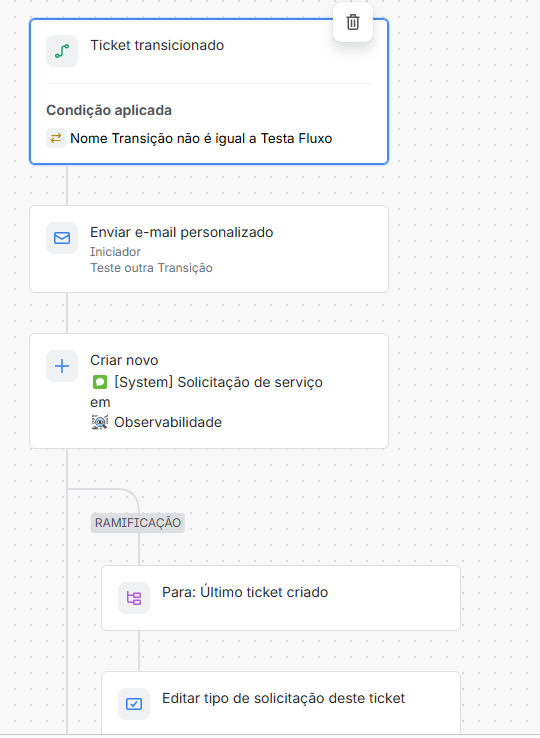Viewport: 540px width, 738px height.
Task: Select Para: Último ticket criado step
Action: click(281, 598)
